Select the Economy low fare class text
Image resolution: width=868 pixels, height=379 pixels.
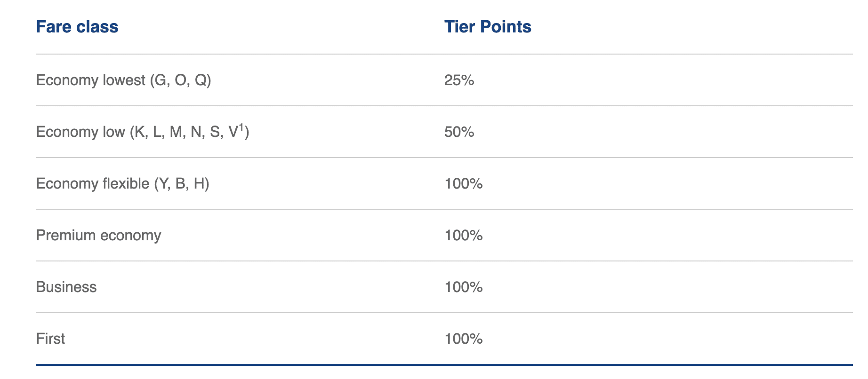point(141,132)
